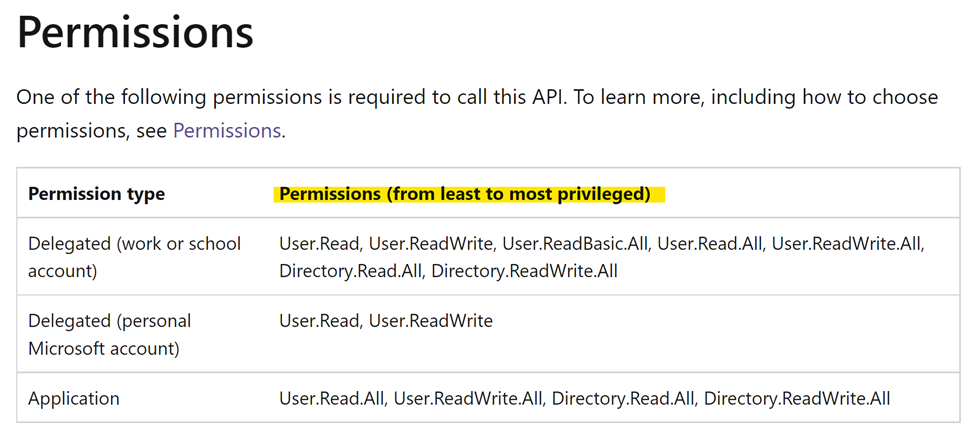The image size is (975, 433).
Task: Select the "Delegated (work or school account)" cell
Action: 134,257
